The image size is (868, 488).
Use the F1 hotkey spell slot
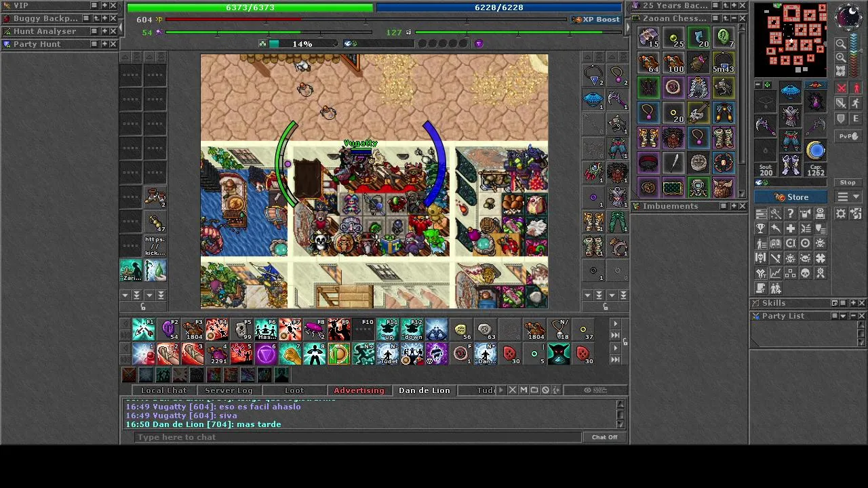(x=144, y=329)
